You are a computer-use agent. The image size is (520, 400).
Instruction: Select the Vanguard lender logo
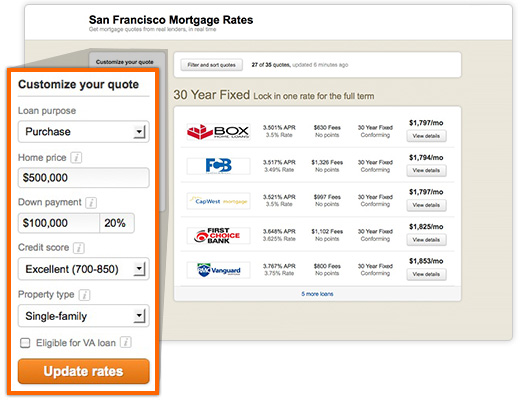click(x=218, y=270)
